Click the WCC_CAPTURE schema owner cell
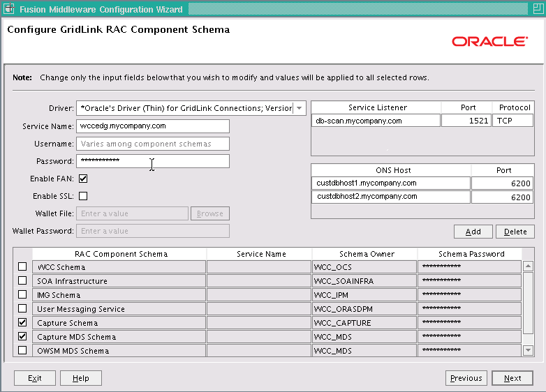This screenshot has width=546, height=392. 364,323
